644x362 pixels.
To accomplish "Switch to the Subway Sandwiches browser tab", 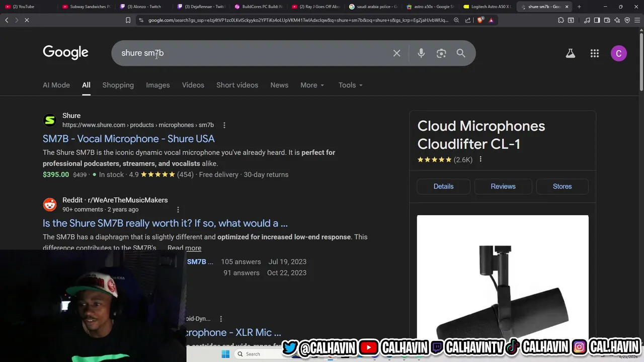I will point(86,7).
